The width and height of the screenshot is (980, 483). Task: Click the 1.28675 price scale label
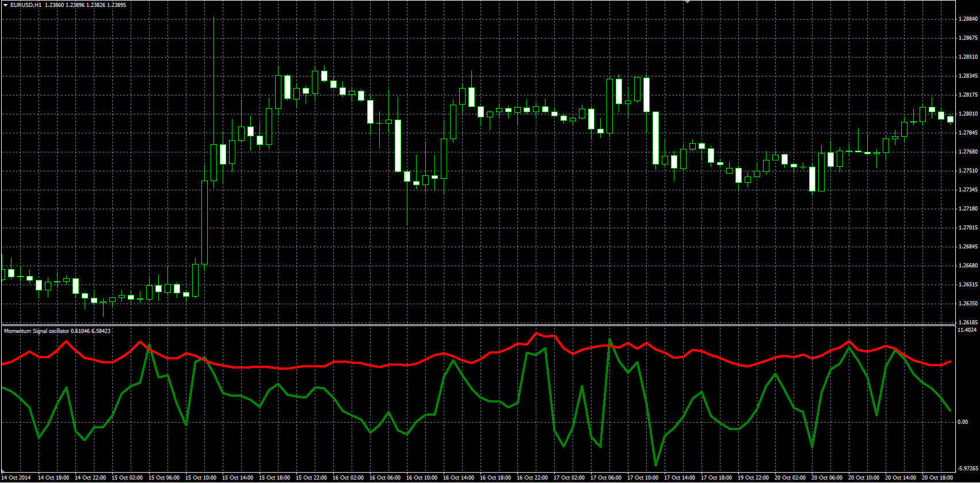click(x=968, y=38)
